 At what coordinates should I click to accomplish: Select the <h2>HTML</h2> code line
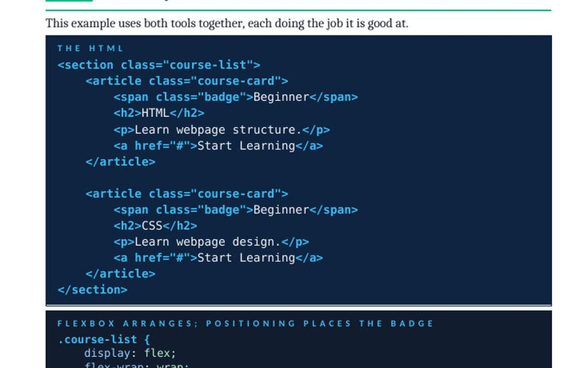pyautogui.click(x=159, y=113)
